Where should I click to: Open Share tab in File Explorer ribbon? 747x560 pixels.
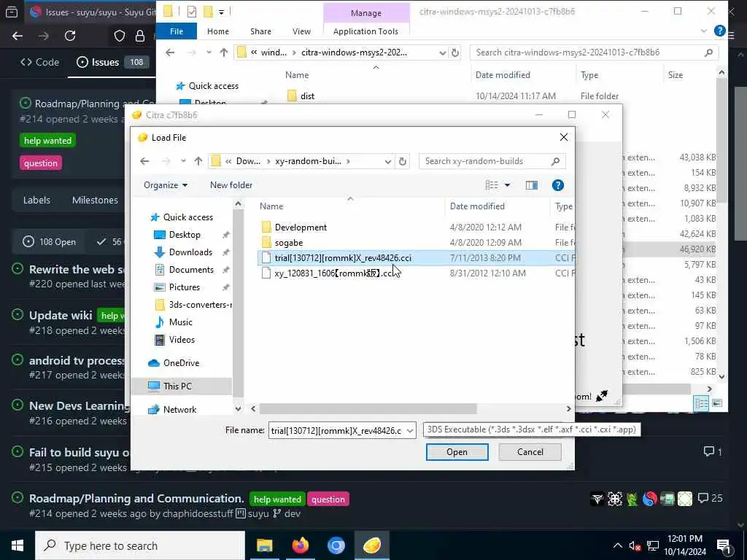pos(260,31)
